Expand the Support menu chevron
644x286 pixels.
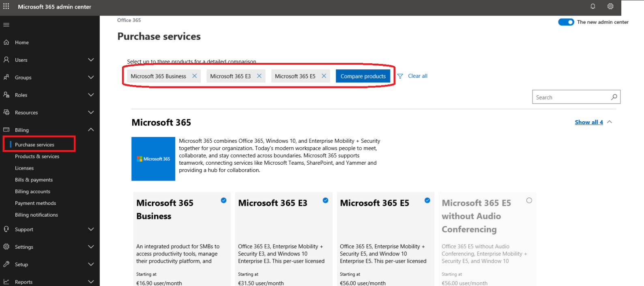click(91, 229)
